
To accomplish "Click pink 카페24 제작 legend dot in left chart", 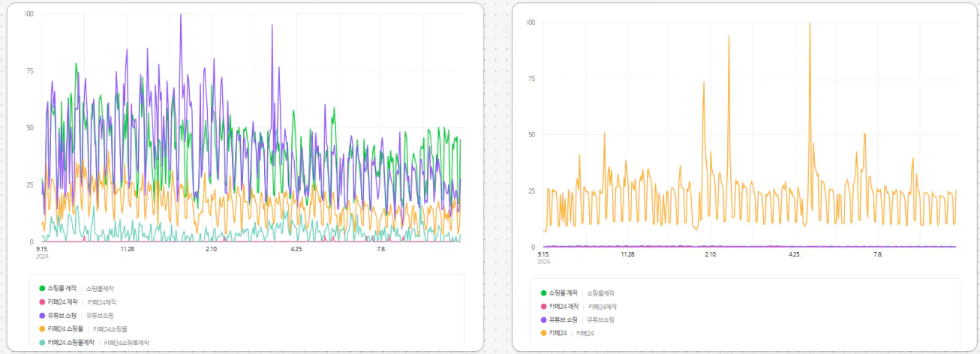I will pyautogui.click(x=42, y=301).
